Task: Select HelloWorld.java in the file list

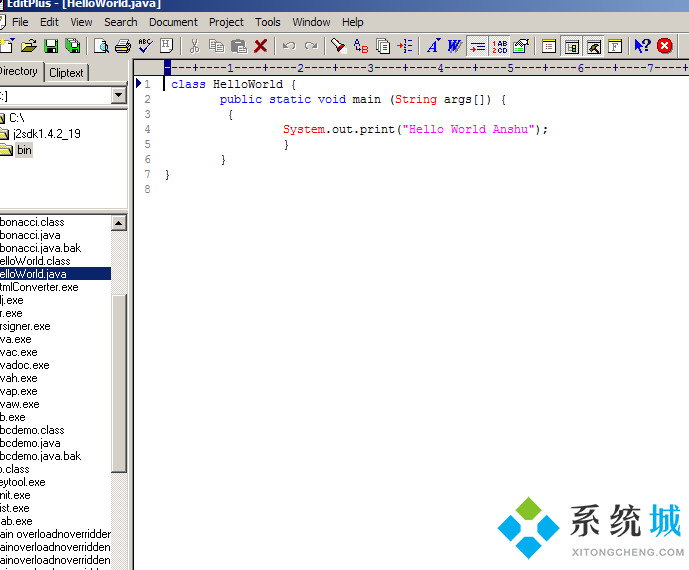Action: click(x=55, y=274)
